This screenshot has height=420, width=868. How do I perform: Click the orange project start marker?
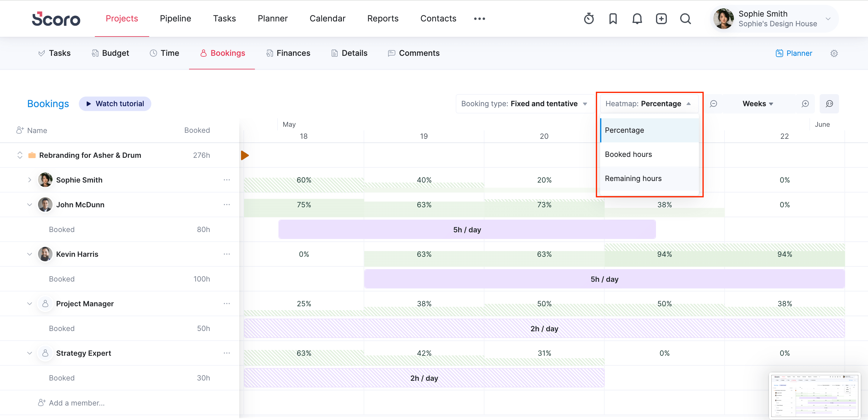point(245,155)
